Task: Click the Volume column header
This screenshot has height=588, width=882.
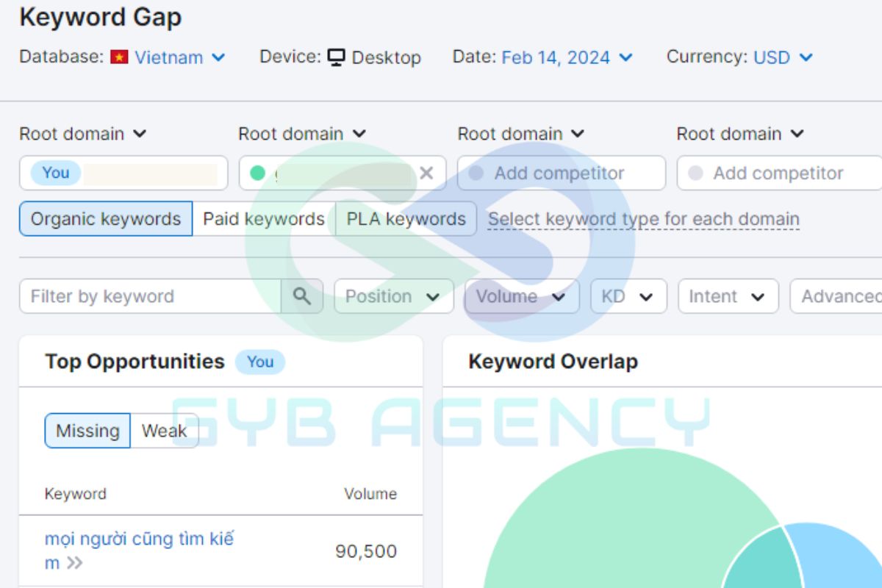Action: [x=370, y=494]
